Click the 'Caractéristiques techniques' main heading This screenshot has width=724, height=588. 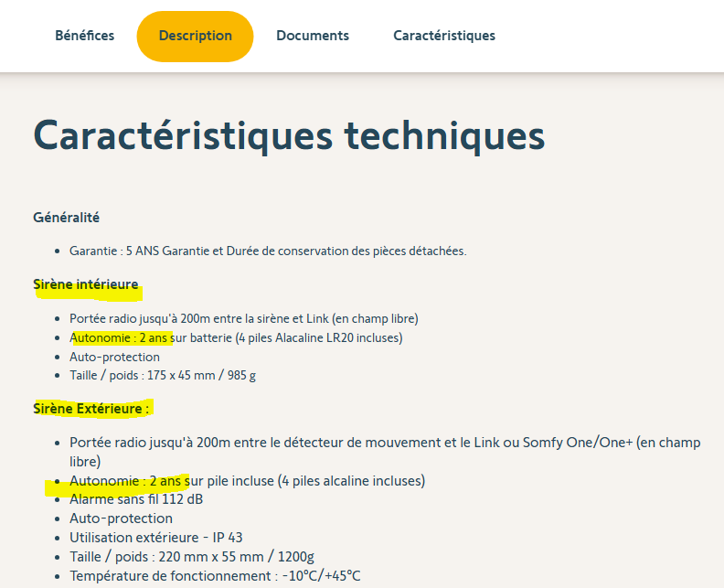tap(289, 135)
